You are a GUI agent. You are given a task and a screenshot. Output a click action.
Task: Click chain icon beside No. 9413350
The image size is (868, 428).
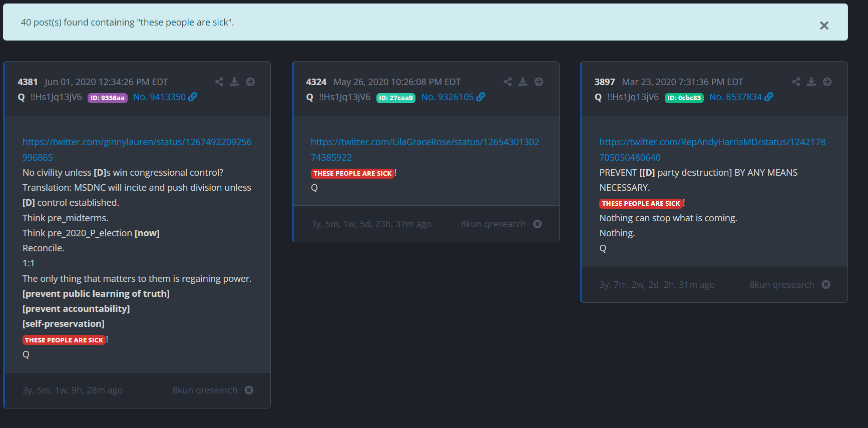193,97
